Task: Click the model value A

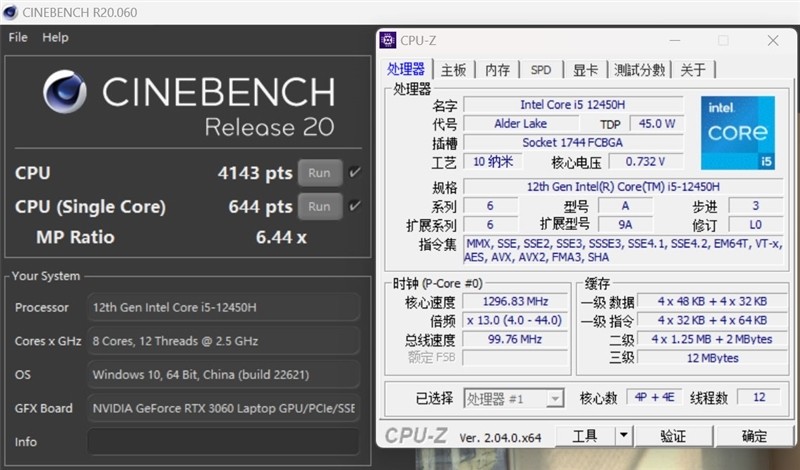Action: pyautogui.click(x=626, y=206)
